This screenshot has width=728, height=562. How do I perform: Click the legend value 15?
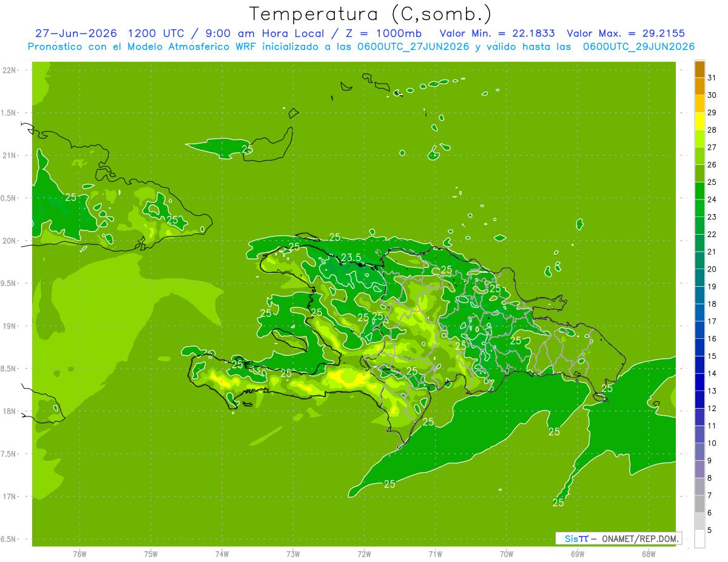coord(712,356)
